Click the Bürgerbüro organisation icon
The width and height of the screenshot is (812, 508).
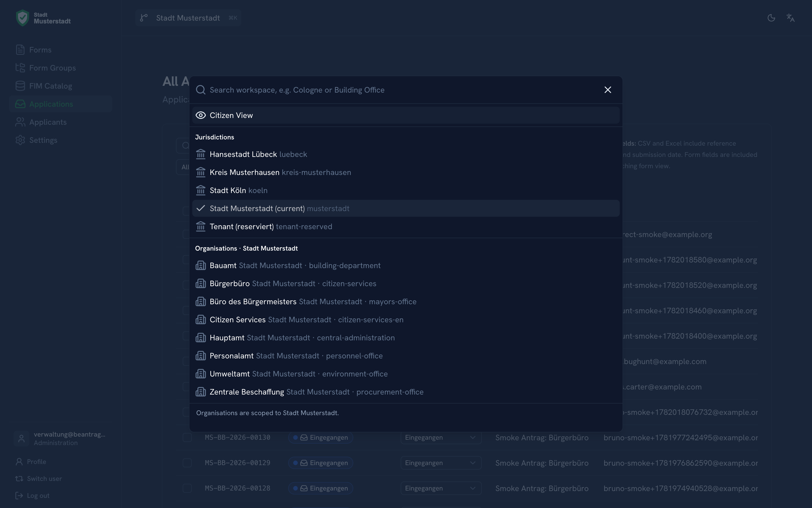point(201,284)
